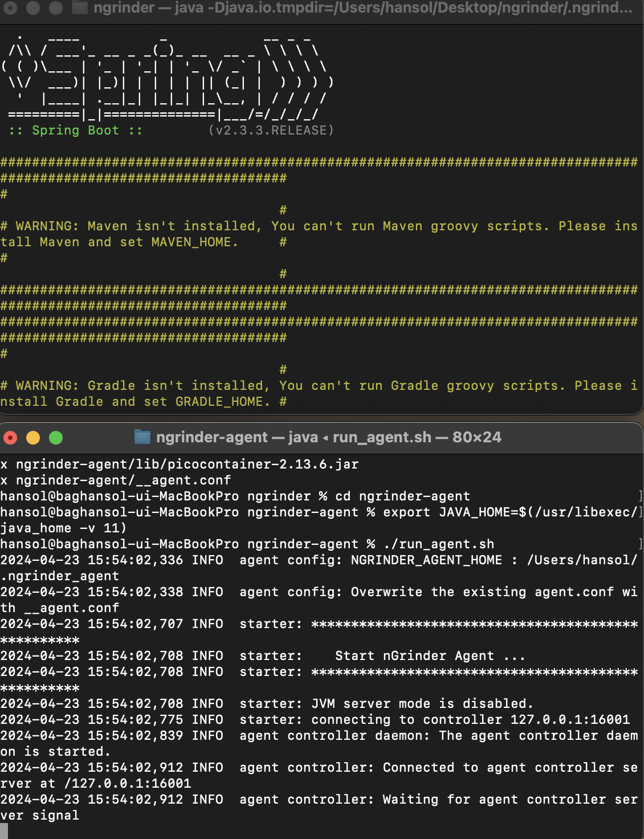
Task: Click 'Maven groovy scripts.' in Maven warning
Action: [x=466, y=226]
